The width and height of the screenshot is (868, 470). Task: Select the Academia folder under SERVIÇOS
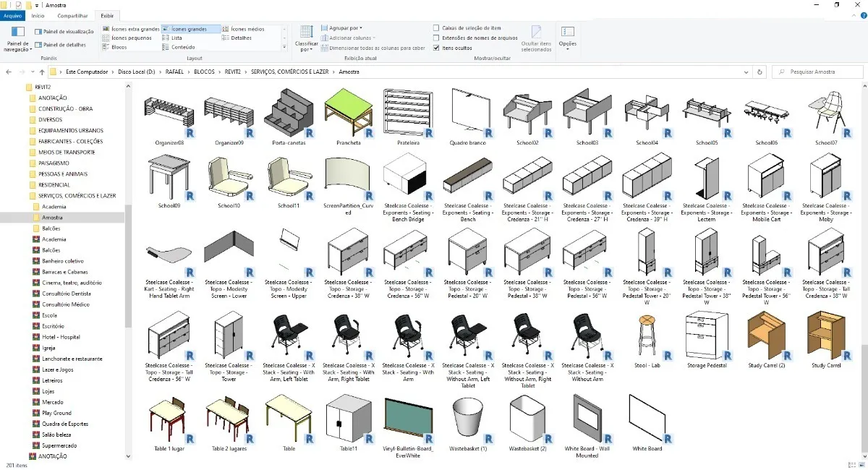(54, 206)
